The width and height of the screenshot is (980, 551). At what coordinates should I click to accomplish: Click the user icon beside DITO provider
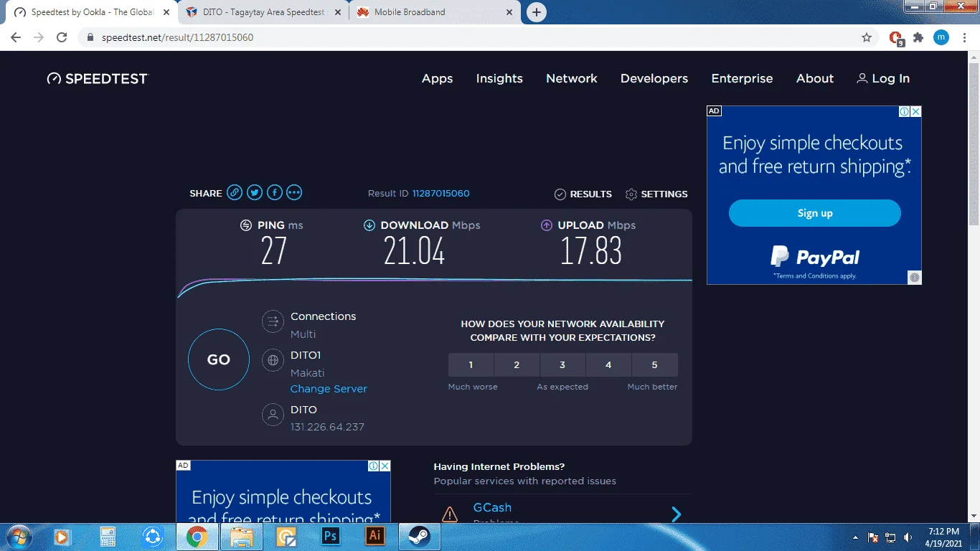273,415
